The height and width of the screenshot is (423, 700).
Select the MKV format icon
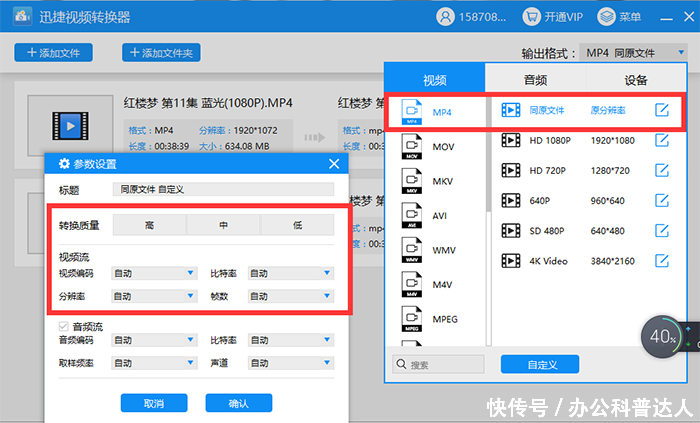pos(412,181)
